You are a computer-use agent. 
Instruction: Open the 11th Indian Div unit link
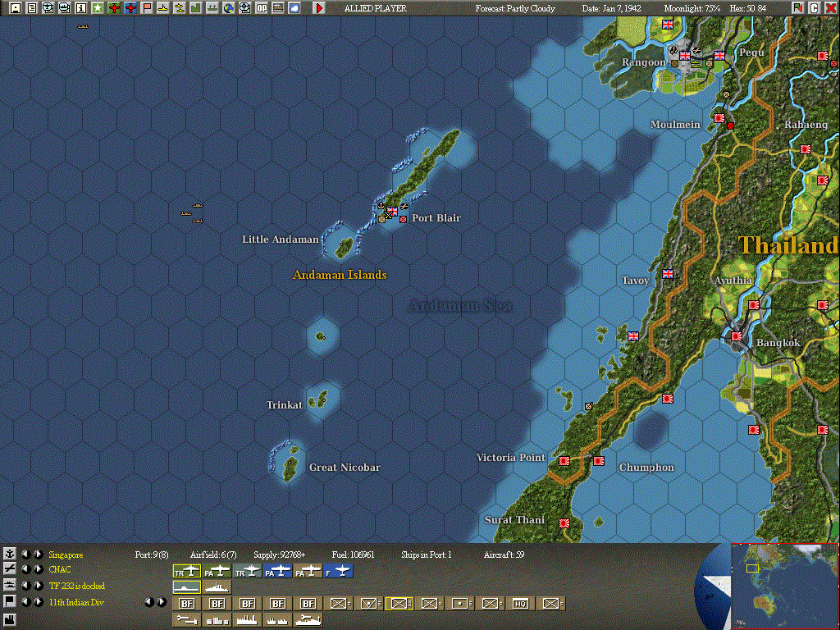coord(76,602)
